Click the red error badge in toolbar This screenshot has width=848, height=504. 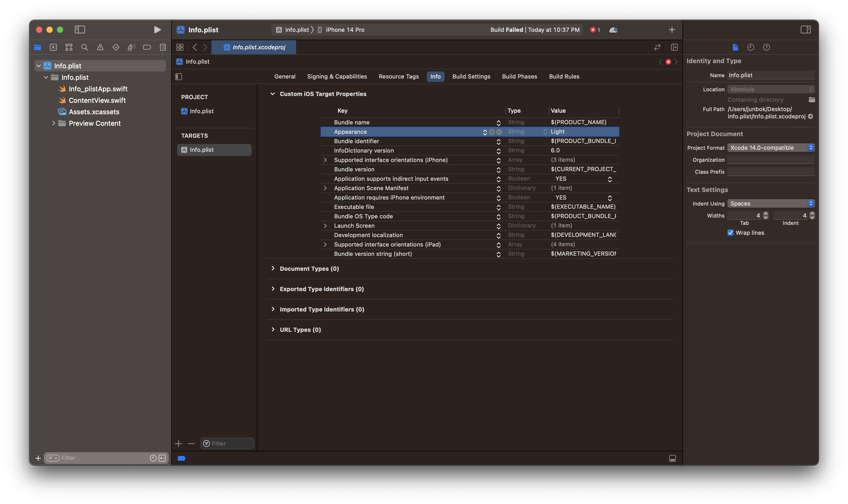(x=595, y=29)
